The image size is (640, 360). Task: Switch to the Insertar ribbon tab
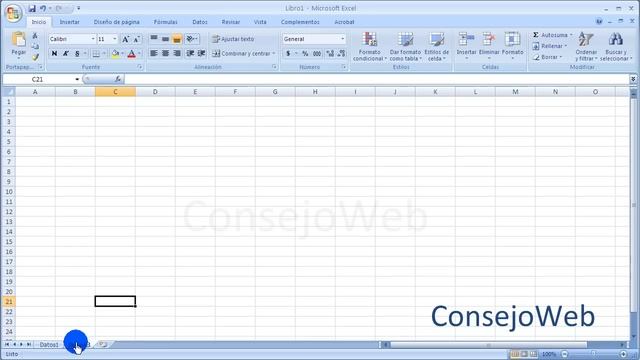pos(69,22)
